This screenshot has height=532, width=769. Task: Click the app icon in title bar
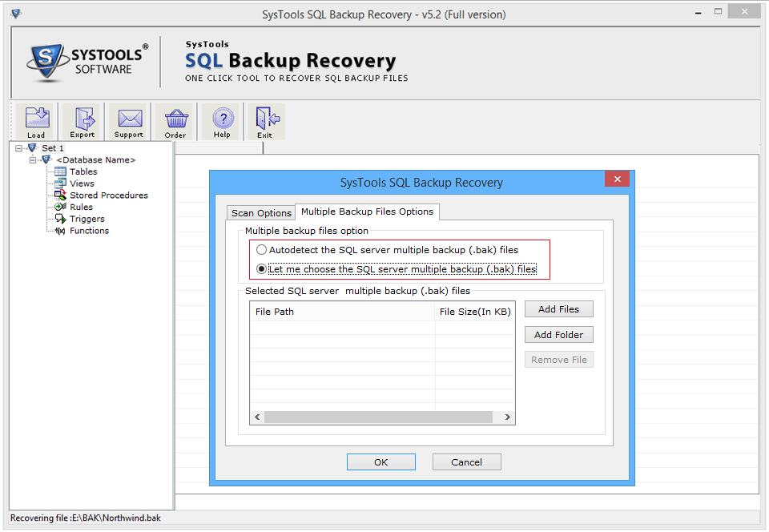tap(16, 14)
